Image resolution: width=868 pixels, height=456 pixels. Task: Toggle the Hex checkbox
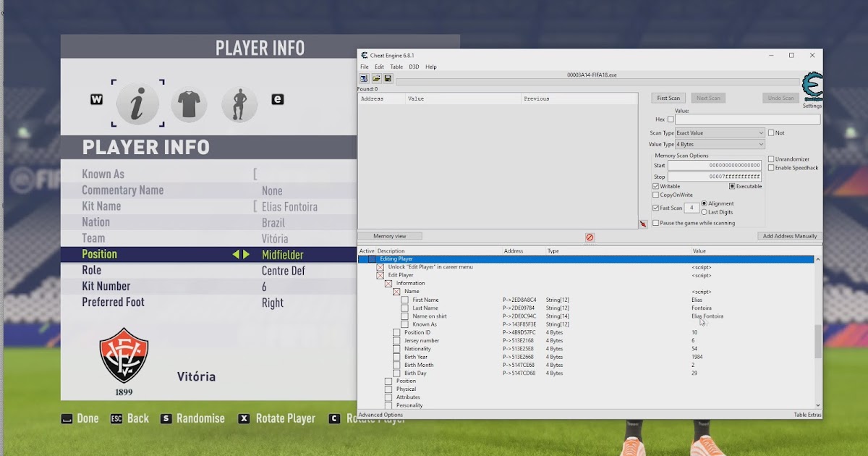[671, 119]
